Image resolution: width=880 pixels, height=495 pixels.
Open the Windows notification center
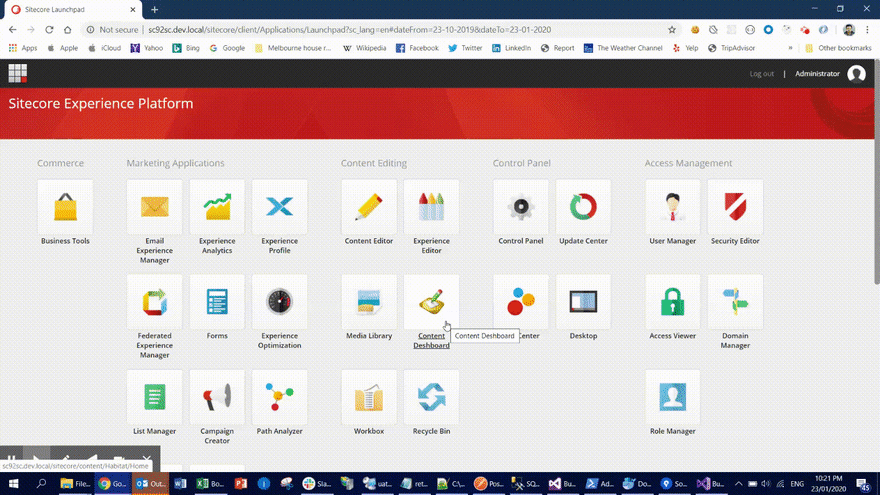coord(863,484)
